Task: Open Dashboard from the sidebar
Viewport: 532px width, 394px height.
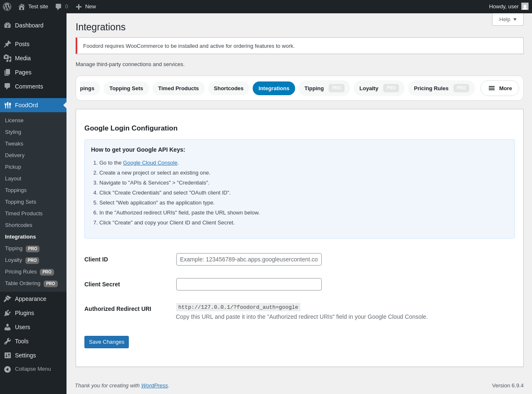Action: (29, 25)
